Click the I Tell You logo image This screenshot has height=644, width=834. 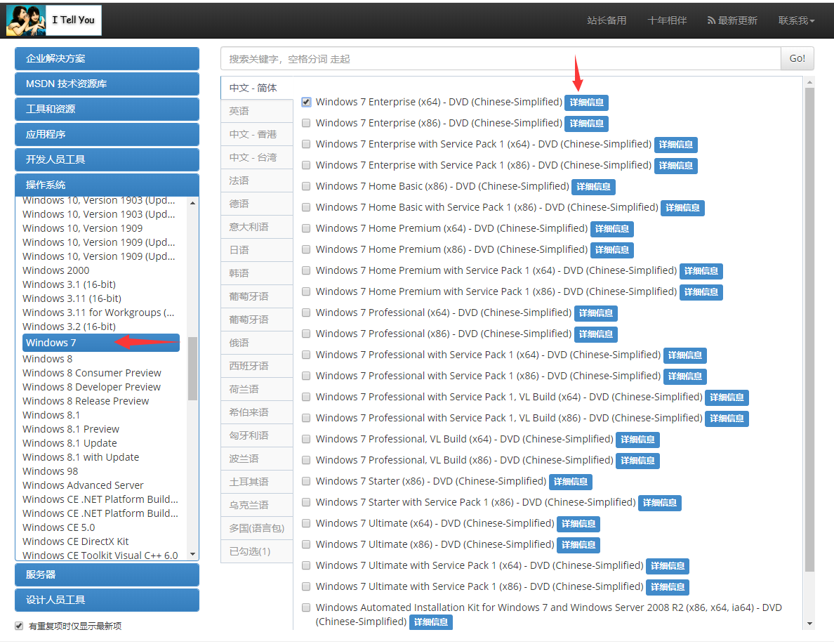(54, 20)
